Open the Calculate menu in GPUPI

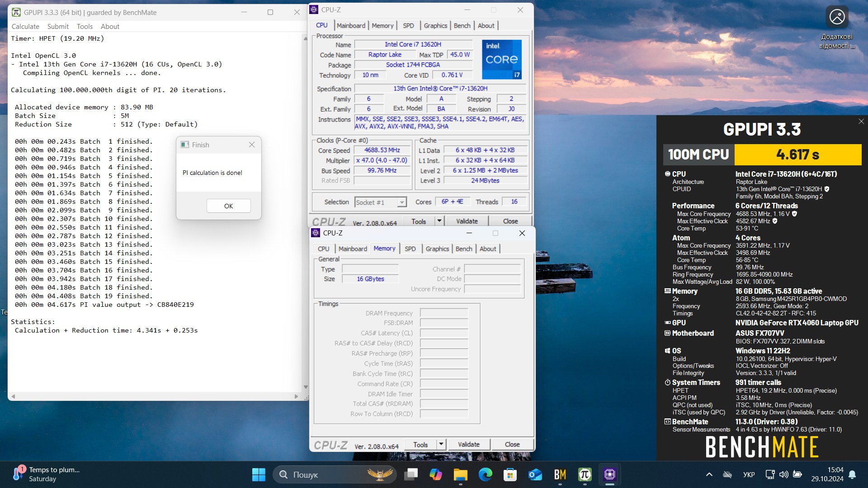[x=25, y=27]
